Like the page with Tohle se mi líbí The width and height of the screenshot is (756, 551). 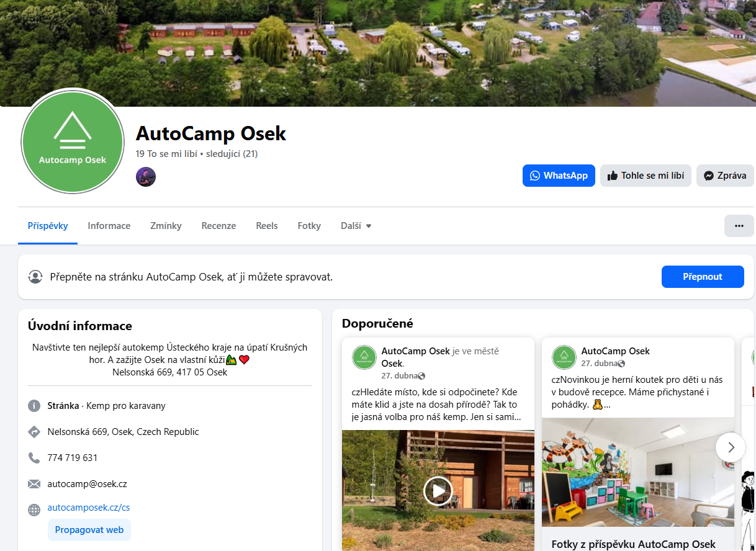click(x=646, y=176)
